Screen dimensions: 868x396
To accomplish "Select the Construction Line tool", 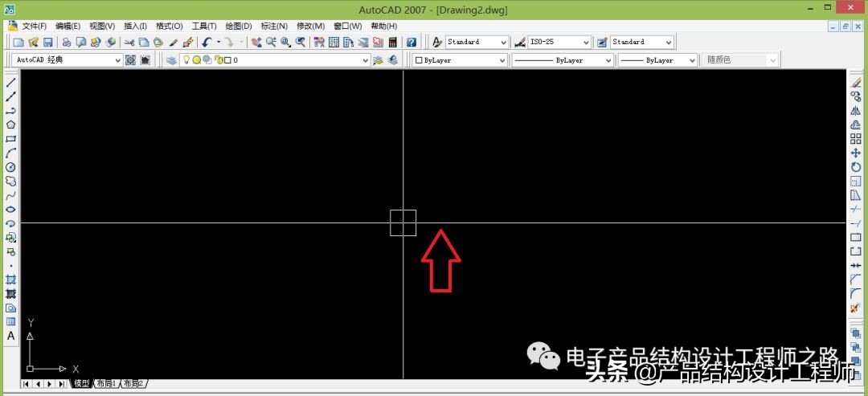I will pos(10,96).
